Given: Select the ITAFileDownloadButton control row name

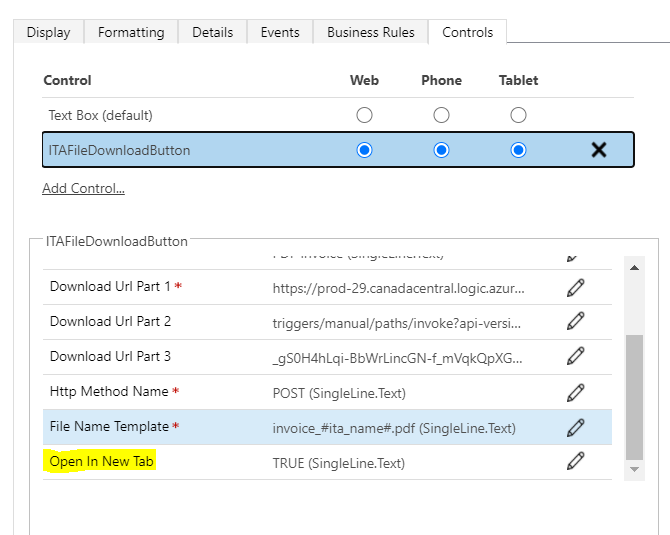Looking at the screenshot, I should tap(119, 150).
